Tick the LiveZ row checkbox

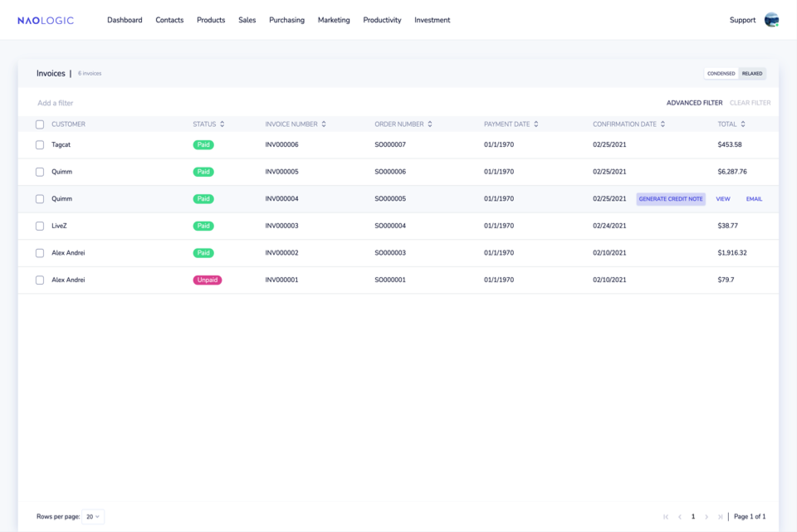click(40, 226)
